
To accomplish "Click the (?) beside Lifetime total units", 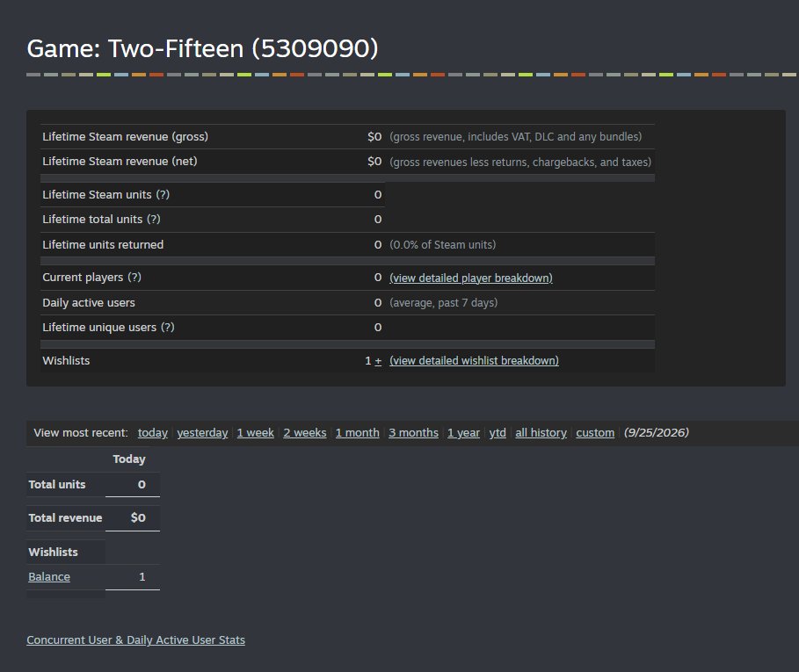I will click(x=153, y=219).
